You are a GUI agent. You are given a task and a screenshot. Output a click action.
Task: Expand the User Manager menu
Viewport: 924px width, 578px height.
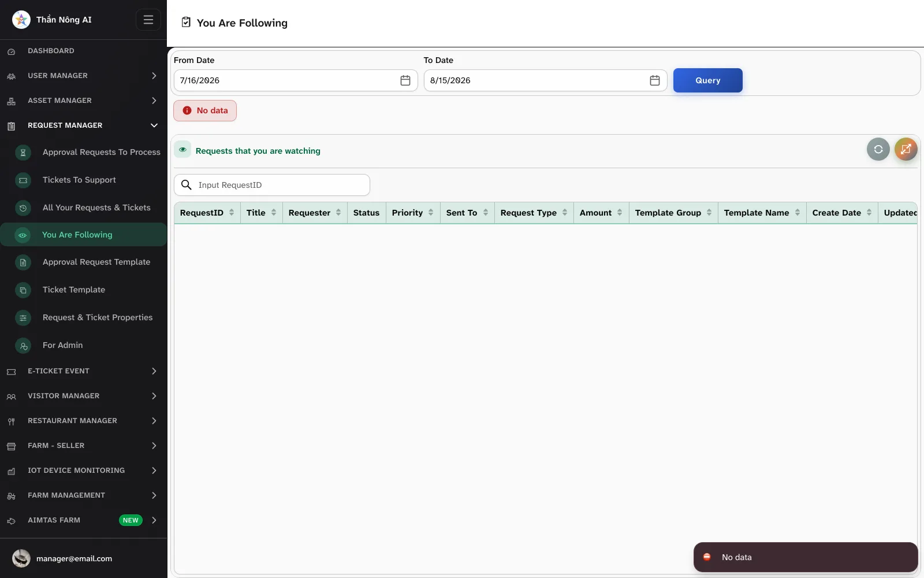coord(154,76)
